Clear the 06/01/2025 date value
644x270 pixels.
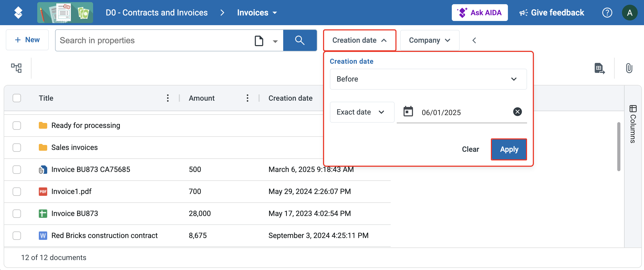(517, 112)
